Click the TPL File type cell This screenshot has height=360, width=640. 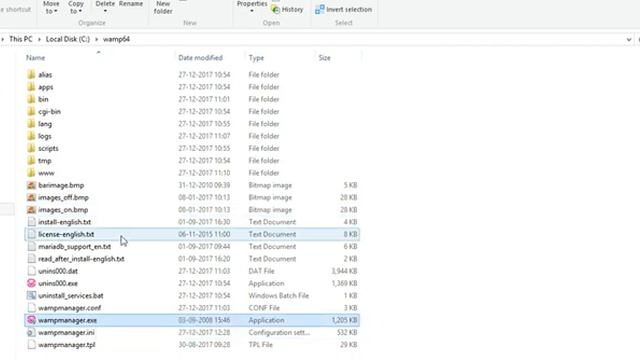click(x=260, y=345)
